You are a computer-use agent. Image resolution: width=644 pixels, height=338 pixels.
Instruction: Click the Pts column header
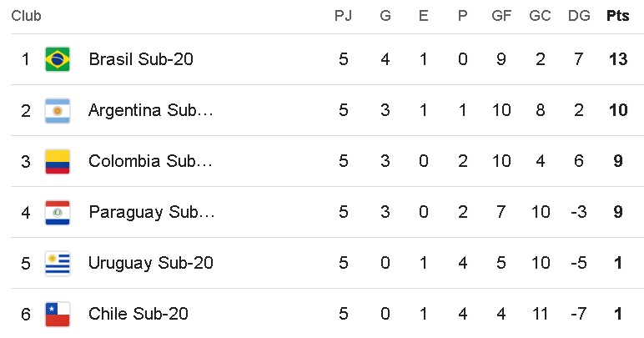point(617,16)
